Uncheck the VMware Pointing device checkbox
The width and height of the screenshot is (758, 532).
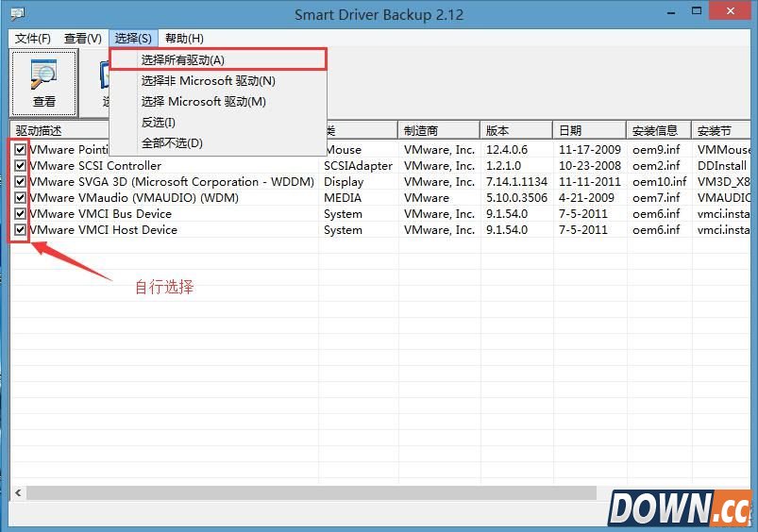click(20, 150)
